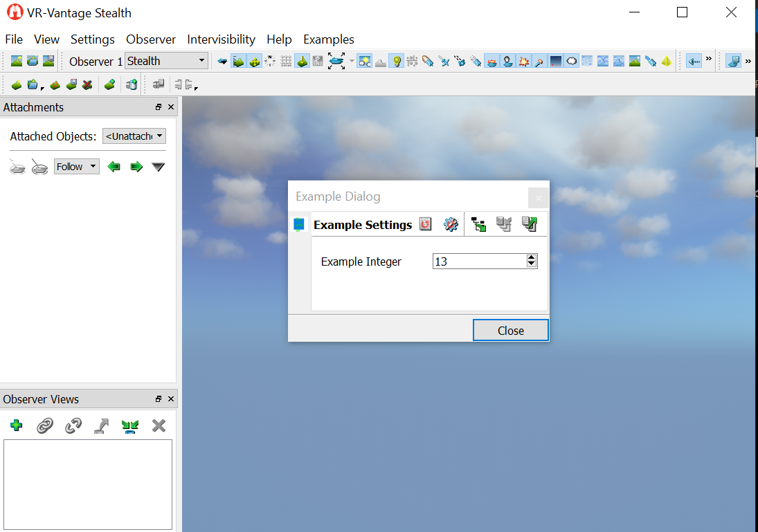Close the Observer Views panel
Image resolution: width=758 pixels, height=532 pixels.
(x=171, y=399)
